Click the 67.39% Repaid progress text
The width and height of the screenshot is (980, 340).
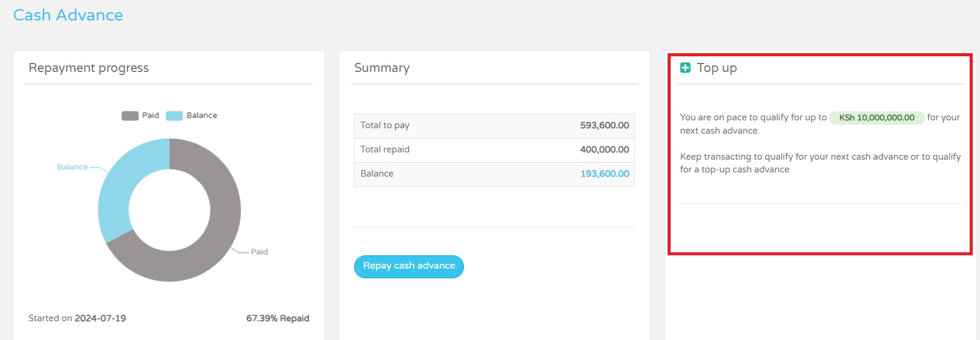[277, 318]
